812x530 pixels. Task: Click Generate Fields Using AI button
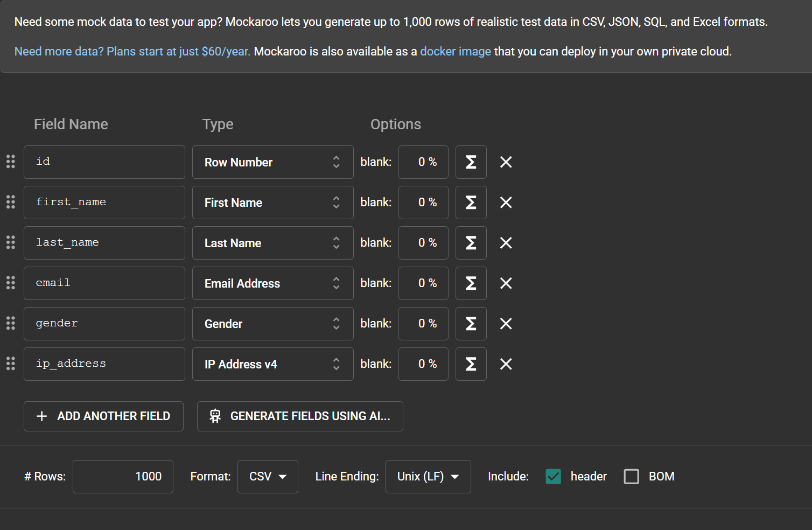[x=300, y=416]
